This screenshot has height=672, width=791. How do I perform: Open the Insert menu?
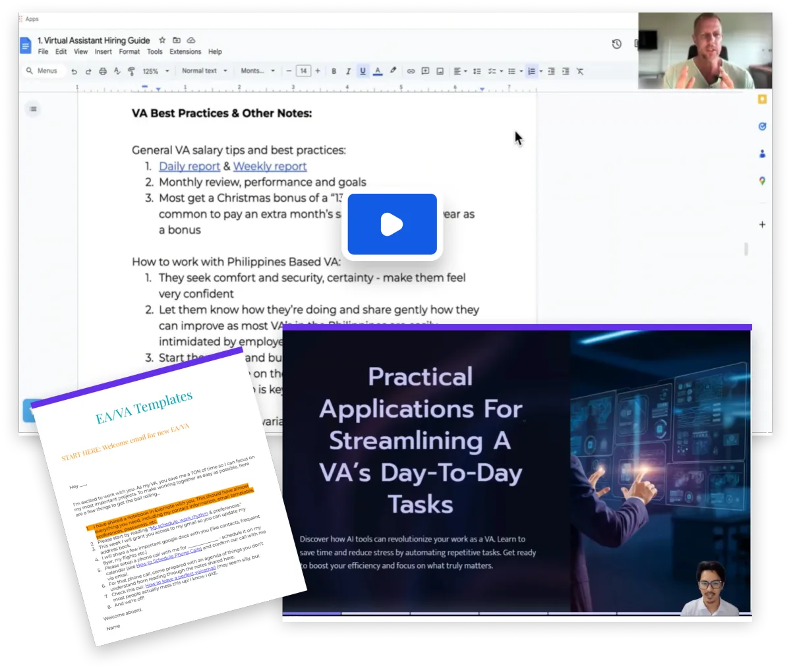point(103,51)
